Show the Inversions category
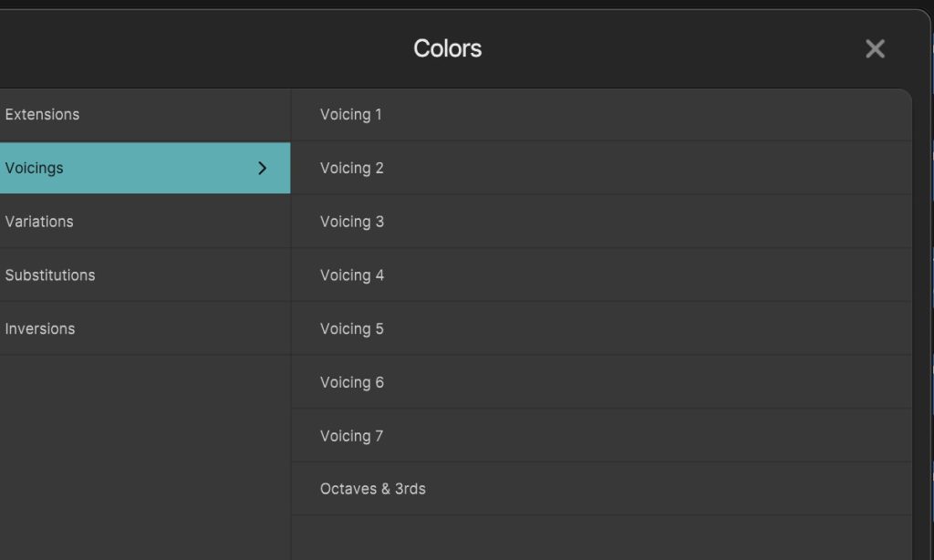934x560 pixels. pos(40,329)
